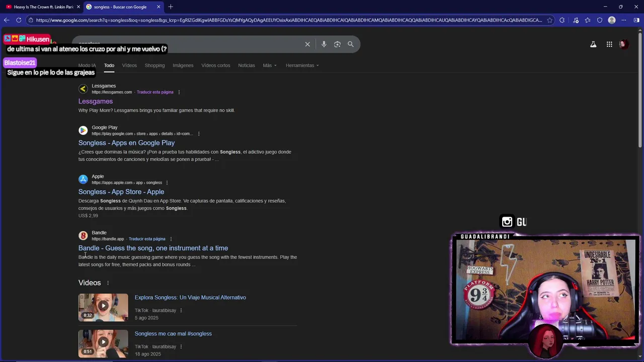
Task: Open Explora Songless video title link
Action: 190,298
